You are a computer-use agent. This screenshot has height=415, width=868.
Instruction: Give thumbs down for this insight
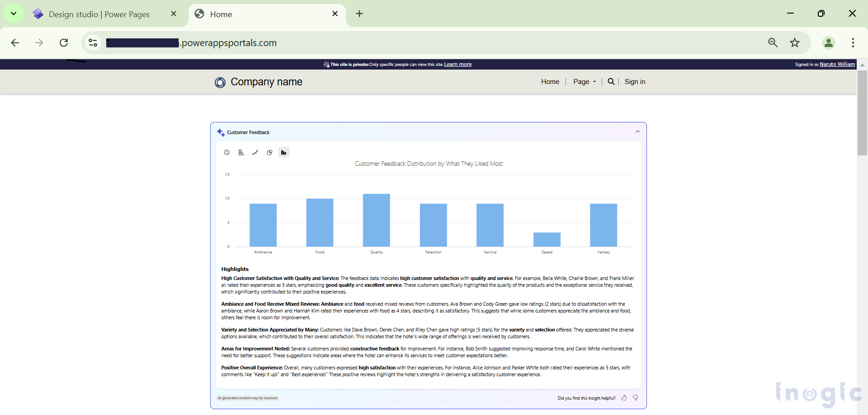click(635, 398)
